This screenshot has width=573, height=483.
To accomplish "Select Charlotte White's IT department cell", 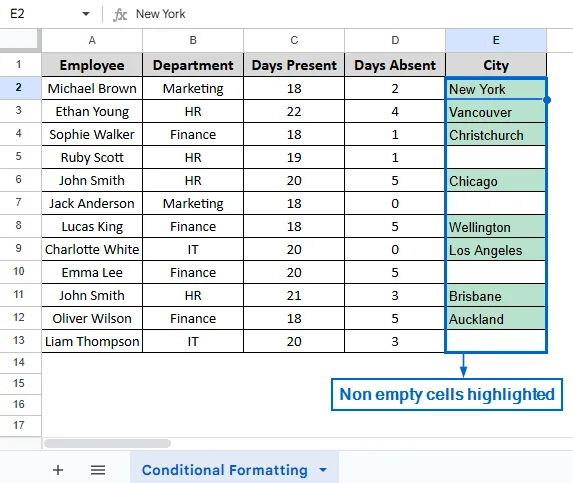I will 193,249.
